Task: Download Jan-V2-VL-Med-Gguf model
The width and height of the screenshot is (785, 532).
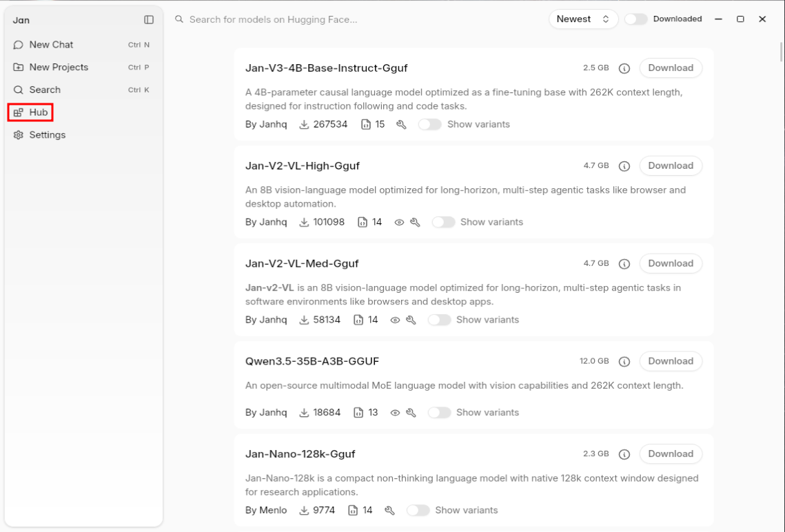Action: pyautogui.click(x=671, y=263)
